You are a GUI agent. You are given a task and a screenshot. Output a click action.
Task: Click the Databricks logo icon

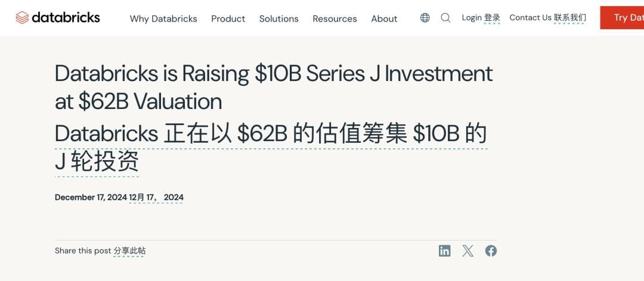click(x=22, y=18)
